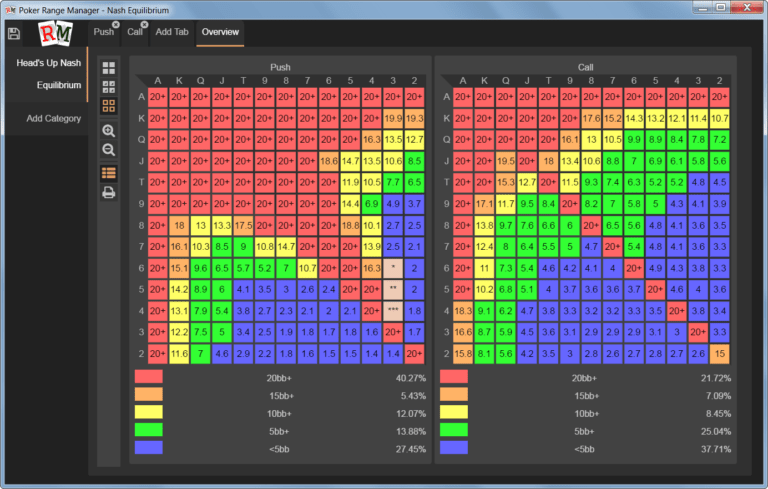Toggle the orange legend table icon
Image resolution: width=768 pixels, height=489 pixels.
(x=108, y=173)
